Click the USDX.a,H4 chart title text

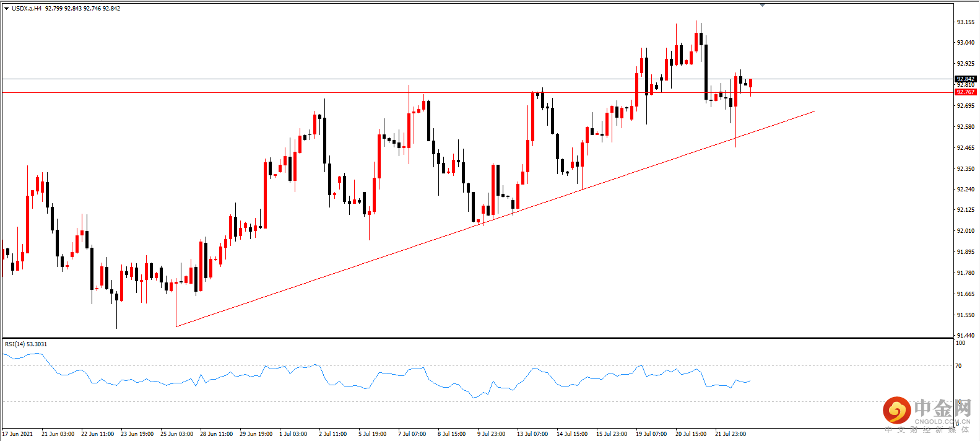click(x=27, y=9)
